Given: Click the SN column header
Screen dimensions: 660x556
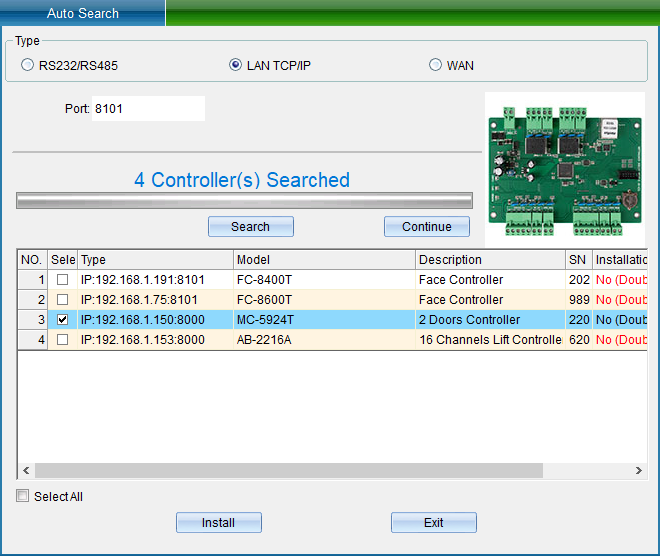Looking at the screenshot, I should [x=579, y=260].
